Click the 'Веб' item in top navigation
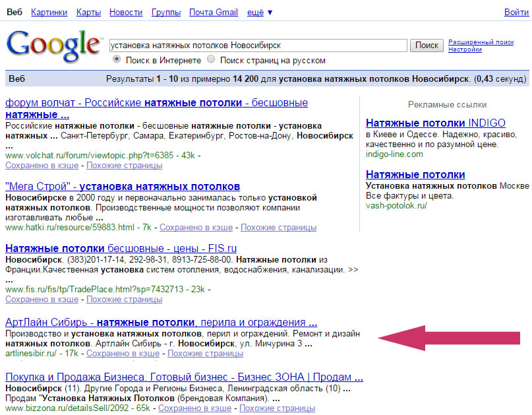The height and width of the screenshot is (415, 532). [x=15, y=13]
